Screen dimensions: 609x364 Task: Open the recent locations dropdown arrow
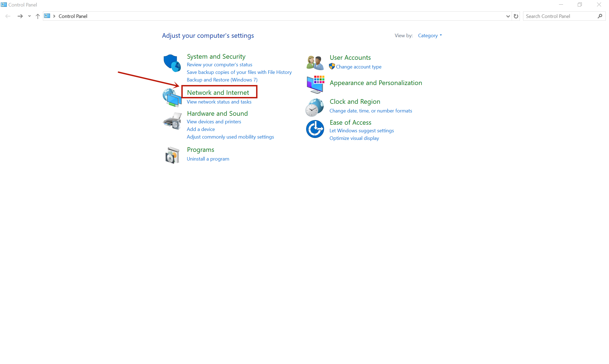pyautogui.click(x=29, y=16)
